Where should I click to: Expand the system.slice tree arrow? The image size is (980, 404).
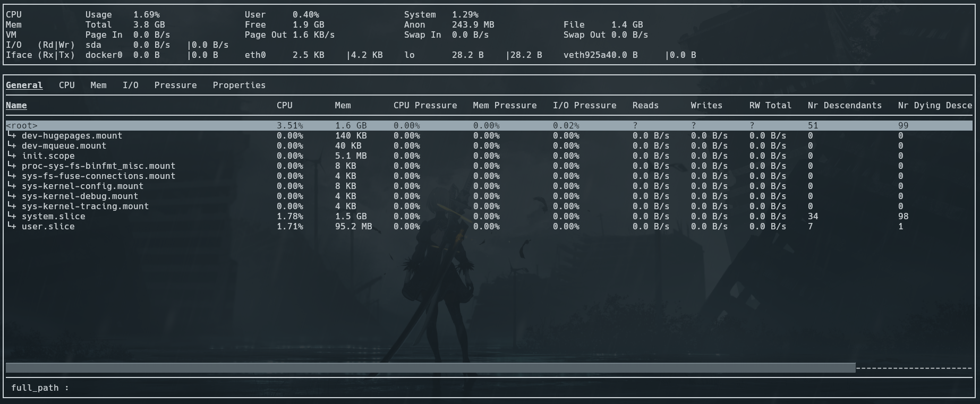12,216
